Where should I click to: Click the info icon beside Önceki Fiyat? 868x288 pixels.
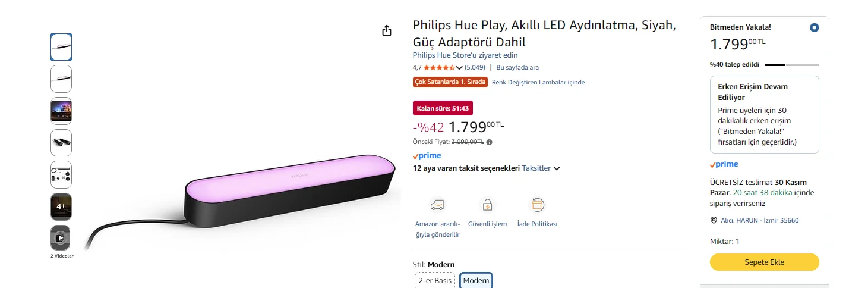(x=490, y=142)
